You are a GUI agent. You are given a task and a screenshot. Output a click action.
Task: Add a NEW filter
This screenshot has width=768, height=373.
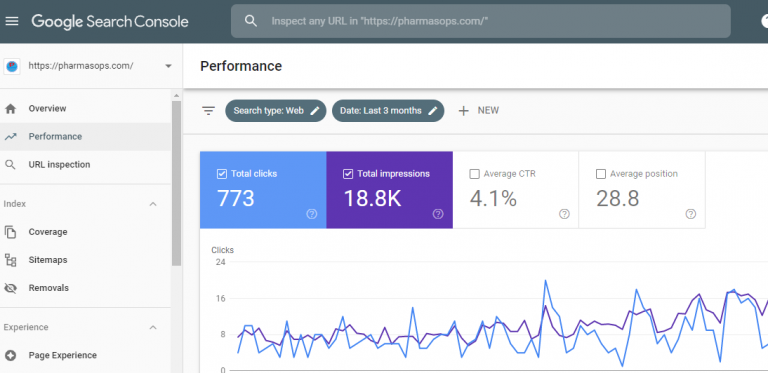tap(479, 111)
